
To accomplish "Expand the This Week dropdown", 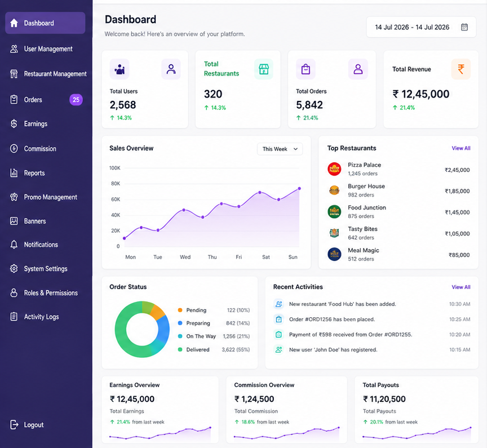I will tap(280, 149).
